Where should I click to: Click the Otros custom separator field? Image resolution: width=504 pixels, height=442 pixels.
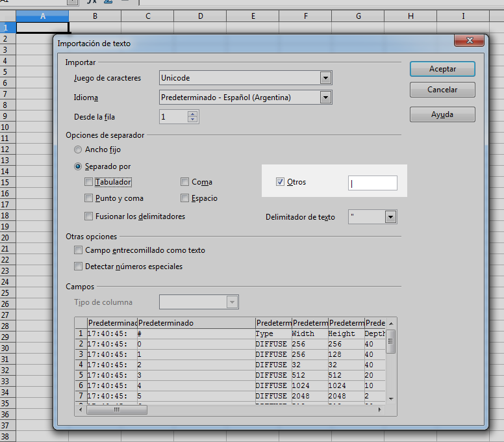(373, 183)
